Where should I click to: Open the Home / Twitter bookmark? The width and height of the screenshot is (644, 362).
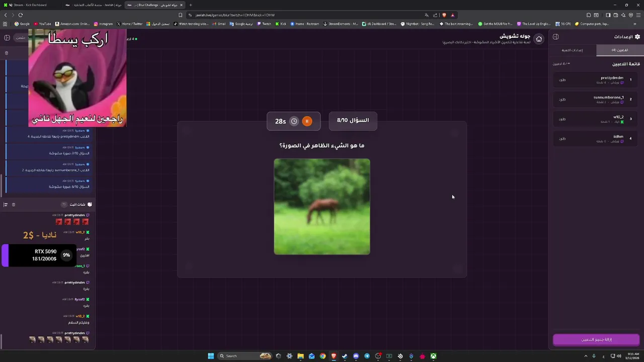(130, 24)
